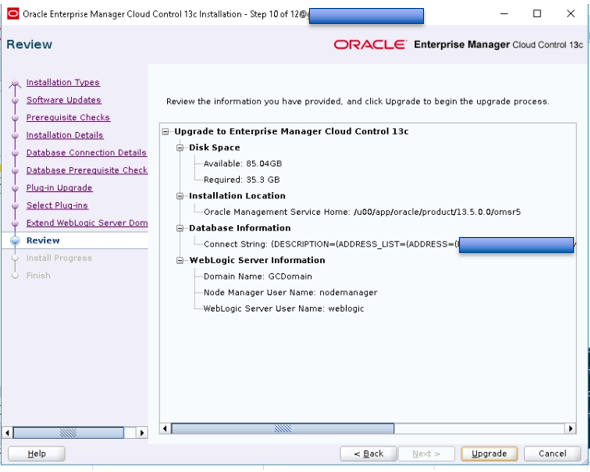Click the Oracle installer window icon
Viewport: 590px width, 472px height.
click(13, 14)
